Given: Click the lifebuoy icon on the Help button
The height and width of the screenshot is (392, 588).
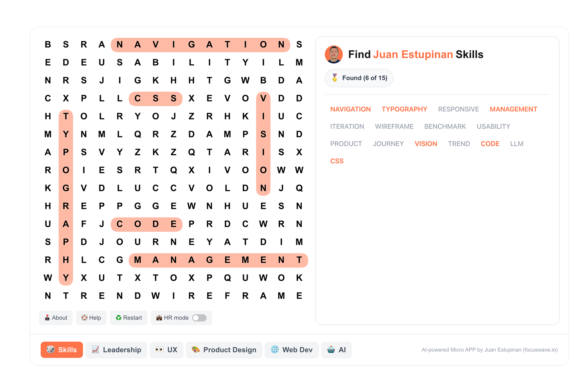Looking at the screenshot, I should coord(84,318).
